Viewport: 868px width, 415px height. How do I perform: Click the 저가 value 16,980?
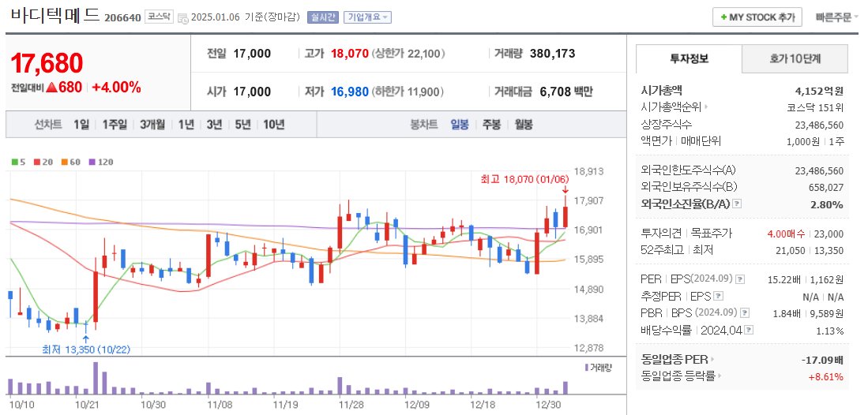(349, 92)
